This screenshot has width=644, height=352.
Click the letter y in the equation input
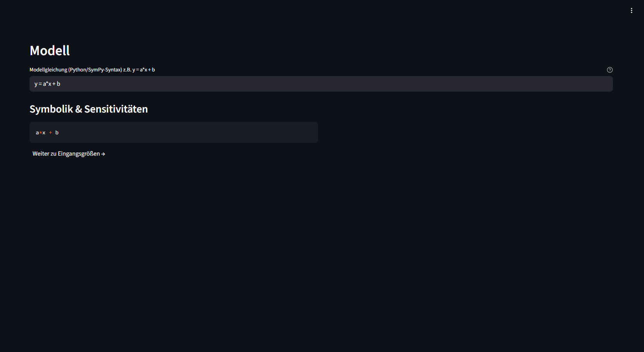pyautogui.click(x=36, y=84)
